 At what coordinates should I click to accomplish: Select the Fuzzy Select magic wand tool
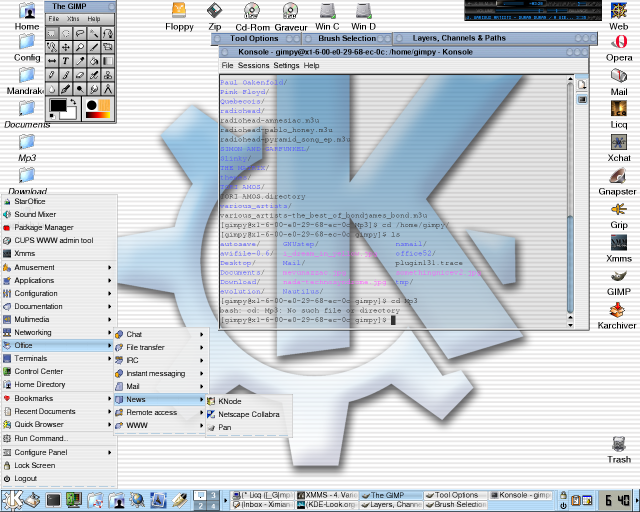click(94, 33)
